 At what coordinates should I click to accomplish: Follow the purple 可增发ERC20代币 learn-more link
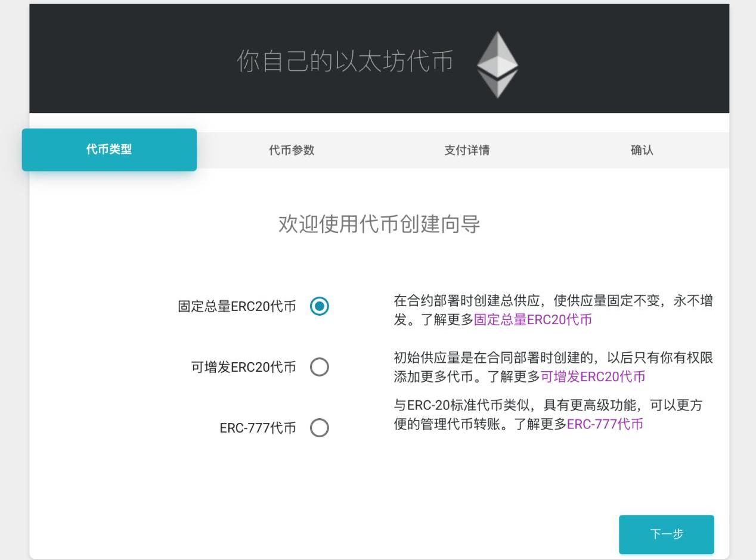(593, 377)
